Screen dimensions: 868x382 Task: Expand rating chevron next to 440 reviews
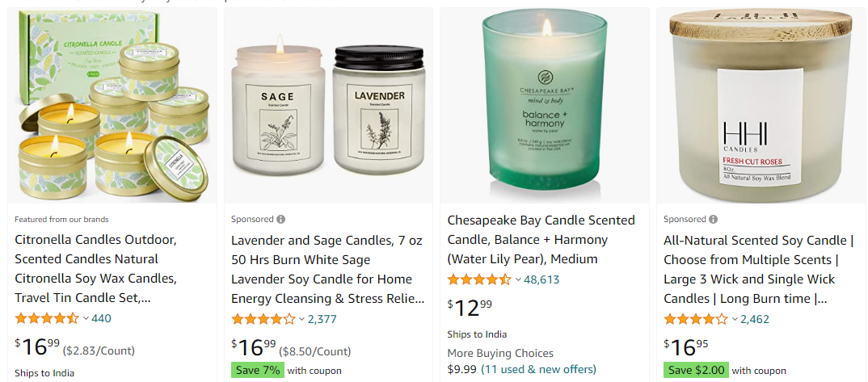pos(86,318)
